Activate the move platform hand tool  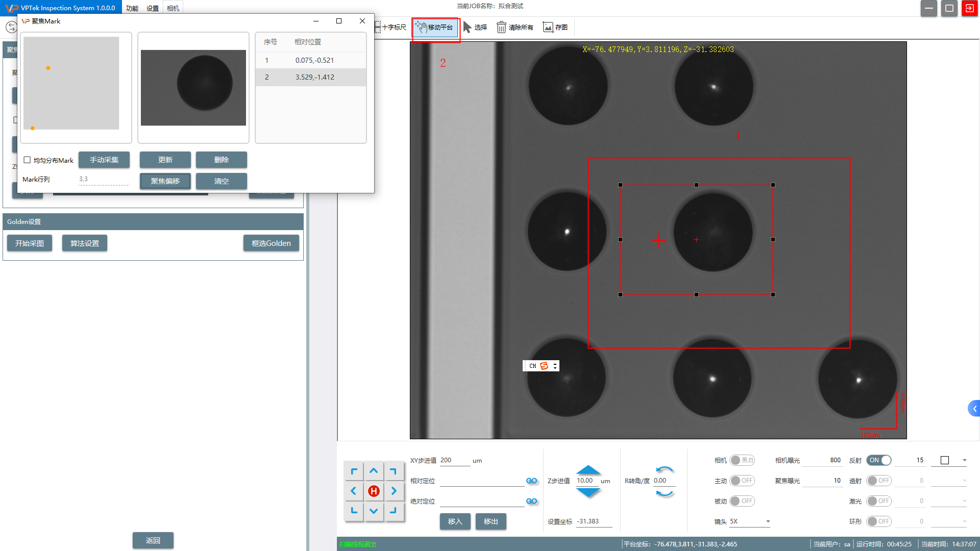(x=434, y=27)
